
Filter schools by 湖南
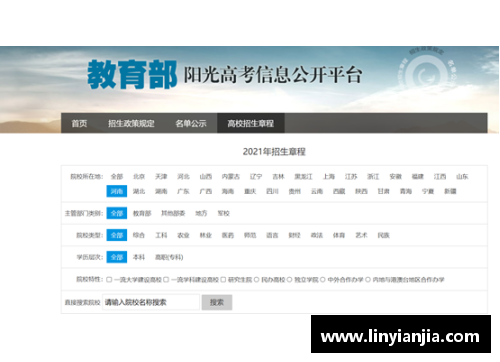coord(161,191)
